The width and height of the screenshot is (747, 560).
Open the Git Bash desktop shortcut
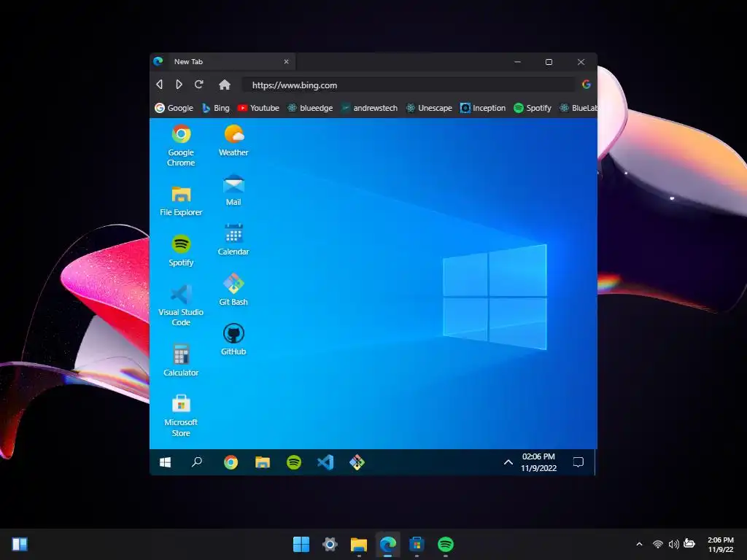coord(233,289)
